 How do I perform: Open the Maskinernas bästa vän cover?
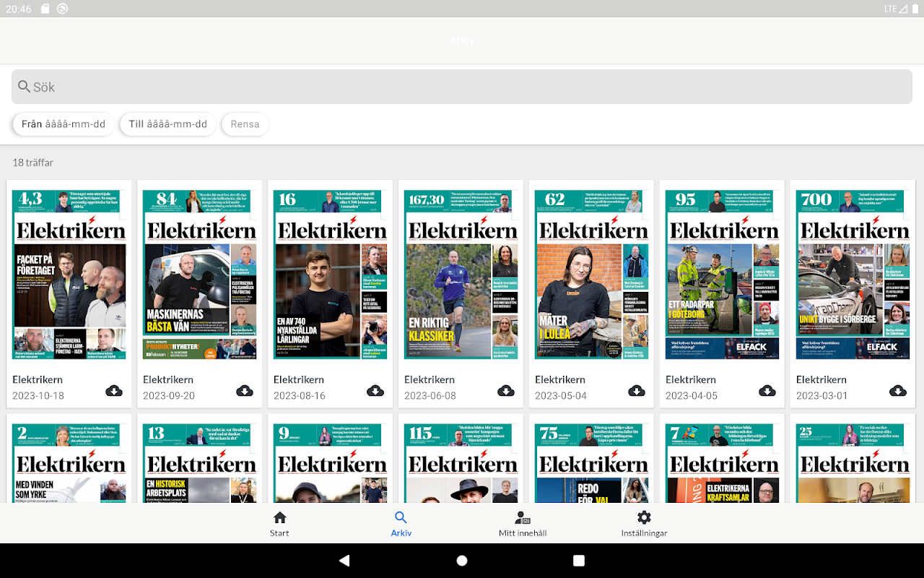point(200,275)
